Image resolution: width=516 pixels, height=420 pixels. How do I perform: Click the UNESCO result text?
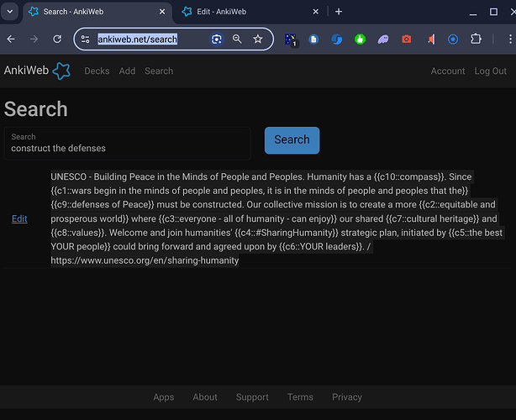tap(276, 218)
